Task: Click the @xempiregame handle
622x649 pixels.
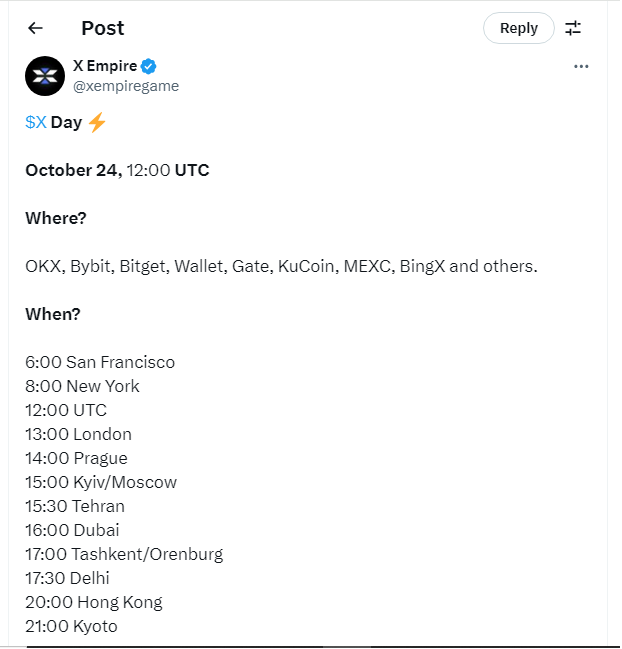Action: coord(126,86)
